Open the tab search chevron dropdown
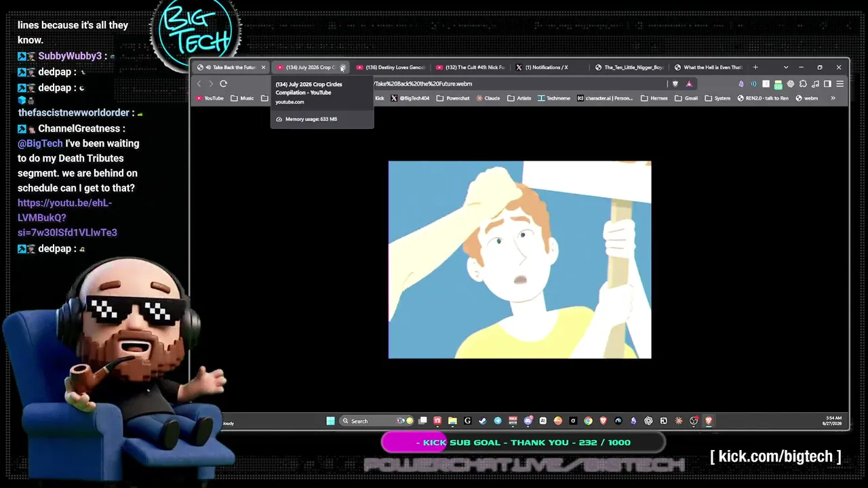This screenshot has width=868, height=488. 786,67
